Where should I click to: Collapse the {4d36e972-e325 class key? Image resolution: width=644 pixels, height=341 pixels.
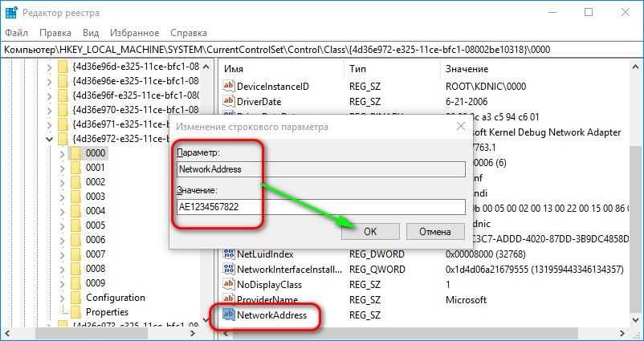[49, 139]
